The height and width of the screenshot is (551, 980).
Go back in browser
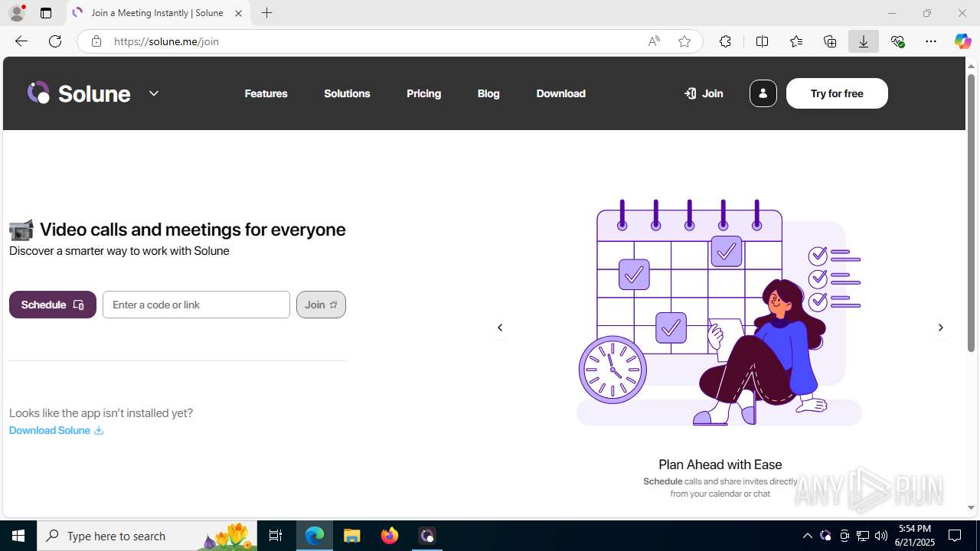[x=21, y=41]
